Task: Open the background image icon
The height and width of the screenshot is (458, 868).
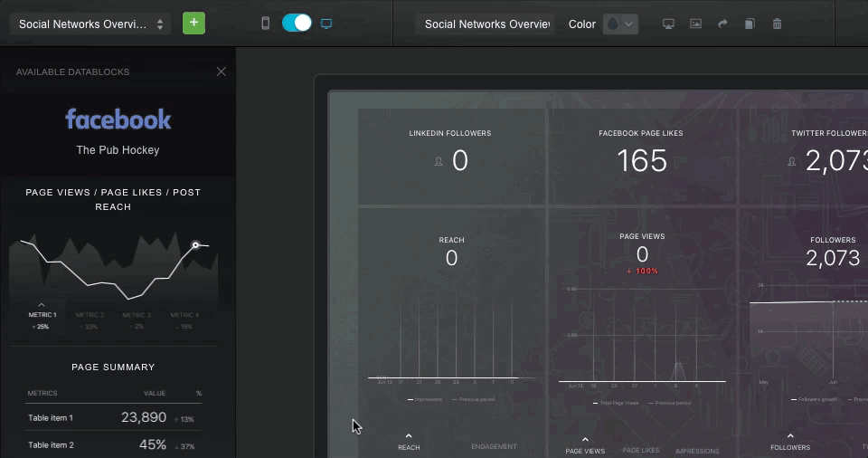Action: 695,24
